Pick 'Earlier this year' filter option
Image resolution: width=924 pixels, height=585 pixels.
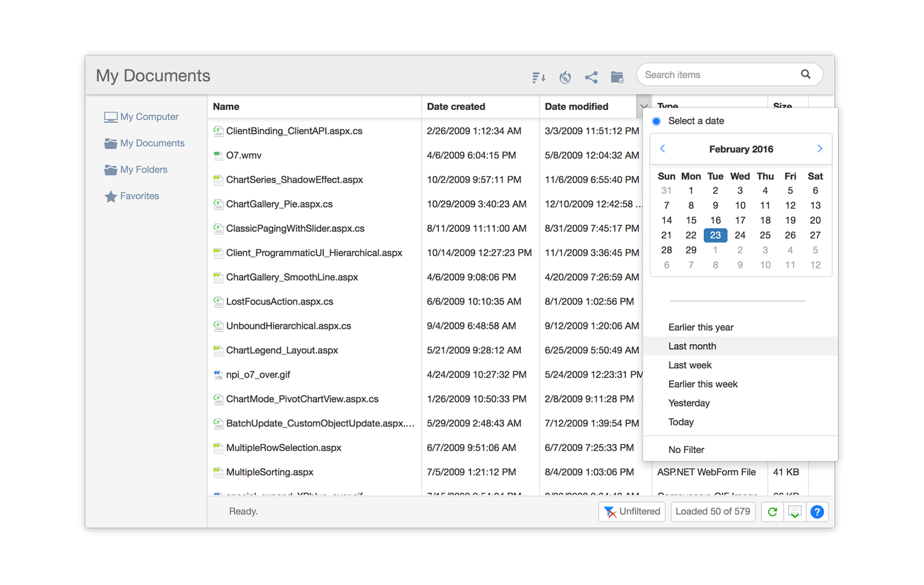pos(701,327)
